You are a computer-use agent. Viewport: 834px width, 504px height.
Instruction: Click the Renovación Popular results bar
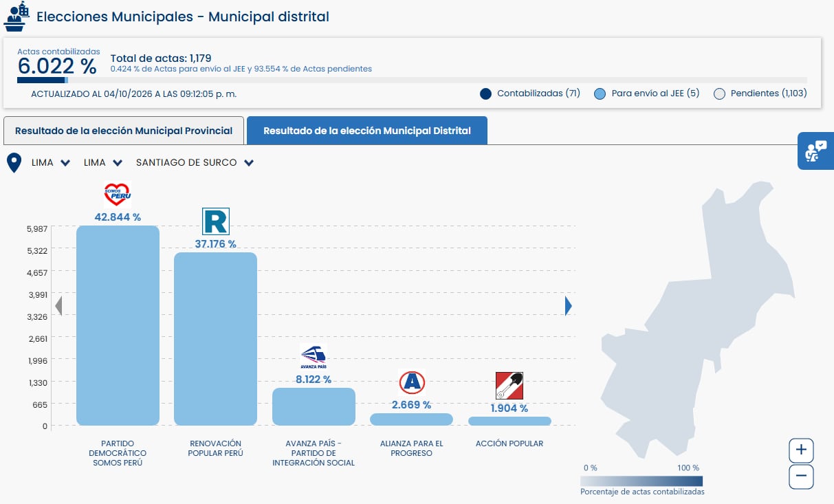[x=215, y=339]
